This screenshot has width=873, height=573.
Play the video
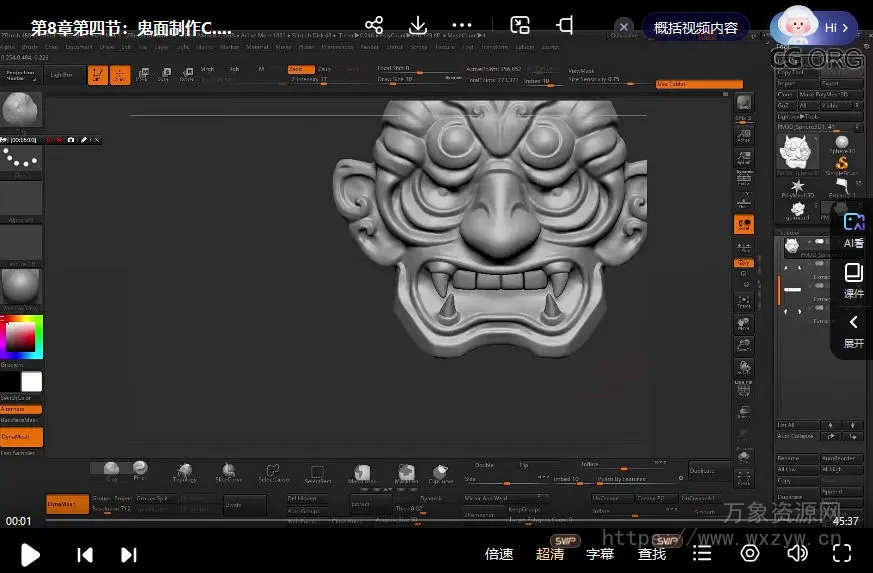point(30,554)
